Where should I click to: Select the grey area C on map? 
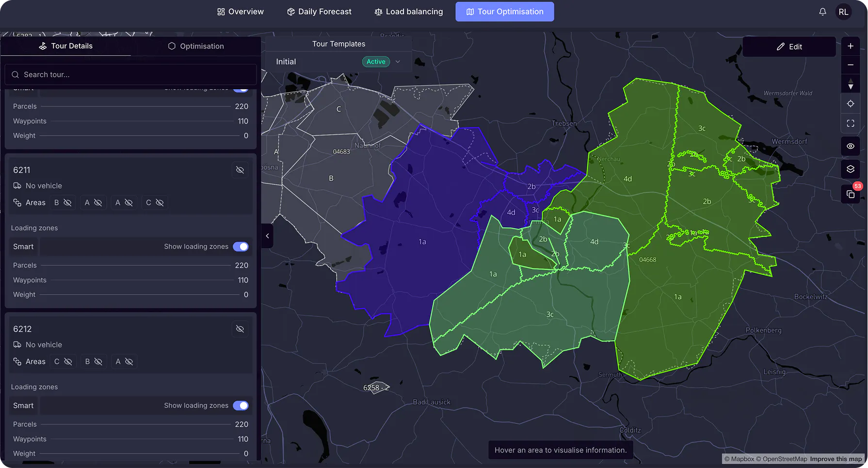(339, 109)
